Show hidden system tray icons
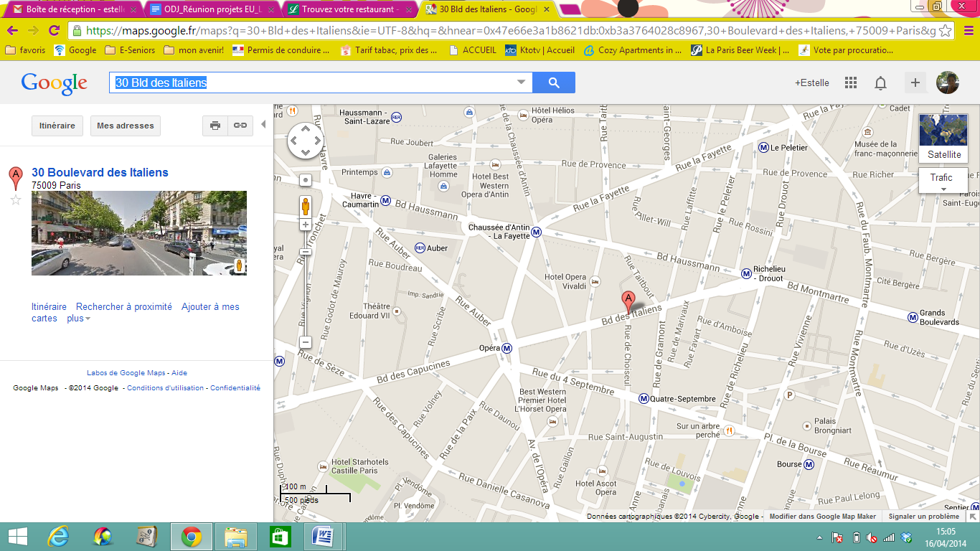The image size is (980, 551). (x=819, y=537)
